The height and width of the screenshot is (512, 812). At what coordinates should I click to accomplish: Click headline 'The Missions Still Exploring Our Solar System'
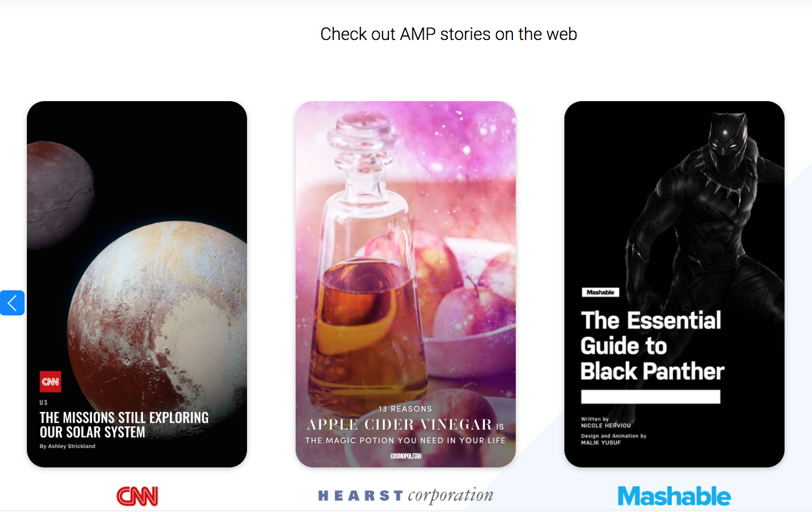click(124, 425)
